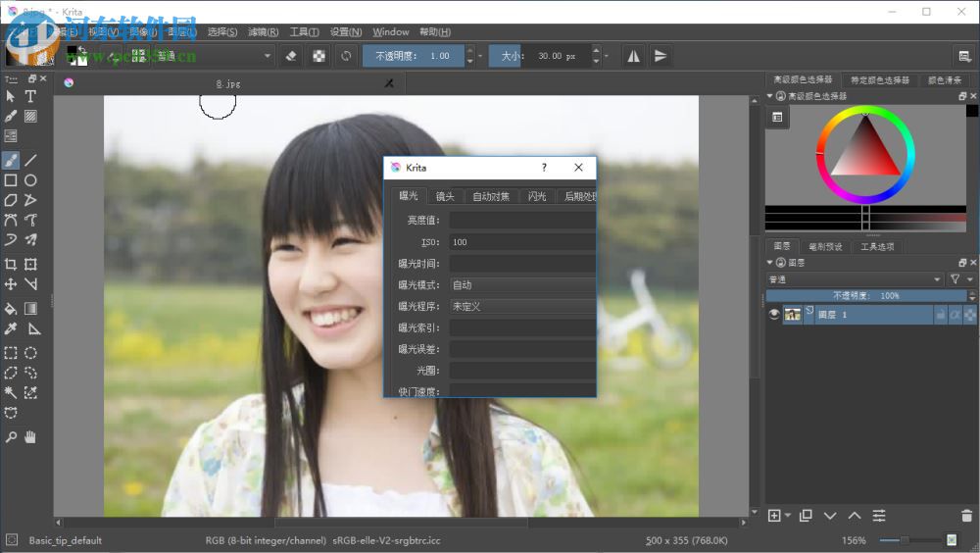Switch to the 自动对焦 tab
Viewport: 980px width, 553px height.
(491, 196)
